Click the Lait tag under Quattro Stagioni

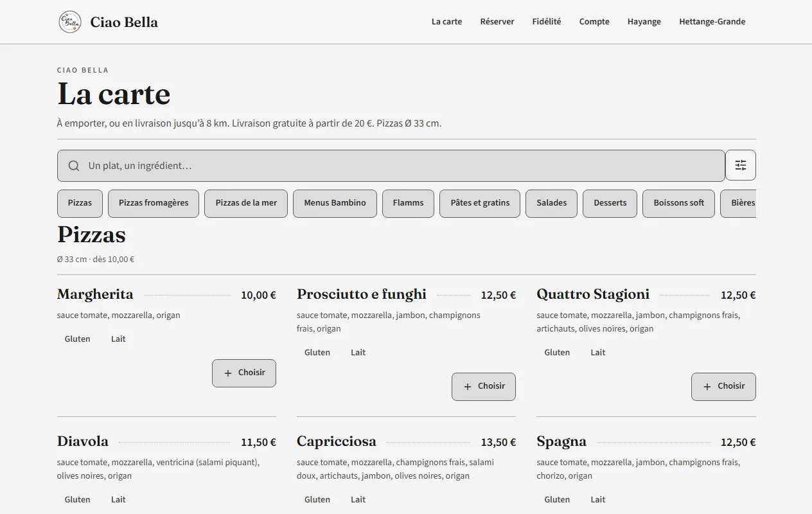[x=598, y=352]
